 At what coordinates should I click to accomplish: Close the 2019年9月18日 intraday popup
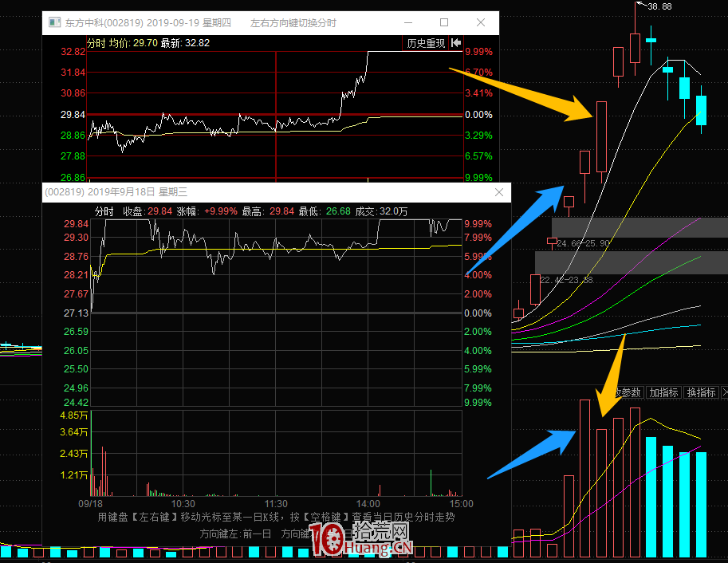coord(499,192)
